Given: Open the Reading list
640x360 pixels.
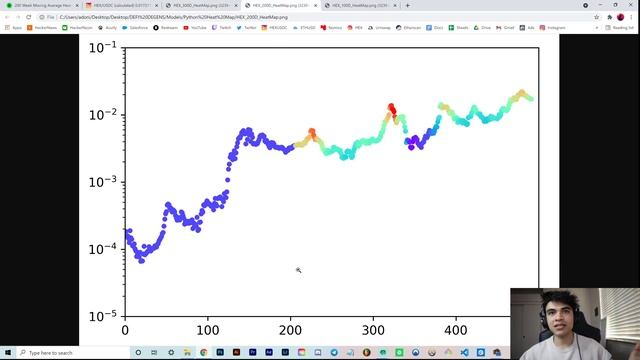Looking at the screenshot, I should click(619, 28).
